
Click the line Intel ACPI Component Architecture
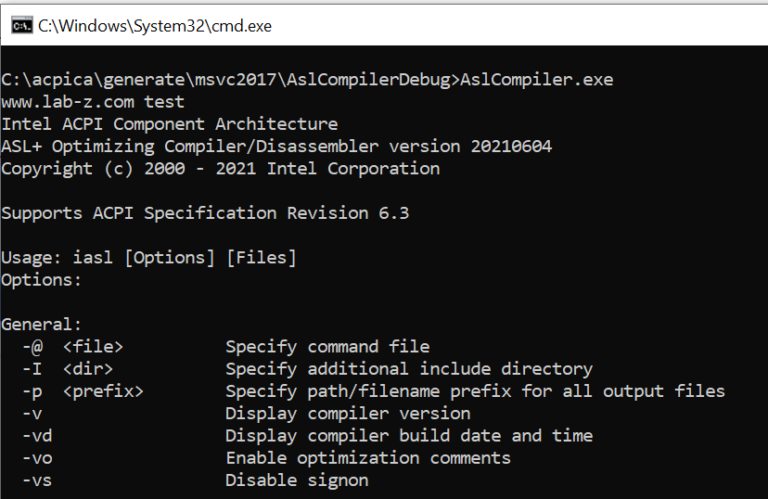click(x=169, y=124)
